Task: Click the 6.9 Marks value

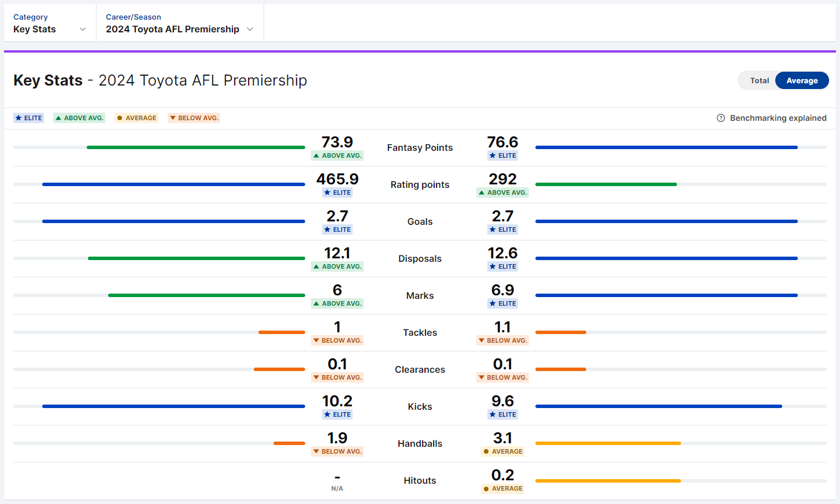Action: pyautogui.click(x=502, y=290)
